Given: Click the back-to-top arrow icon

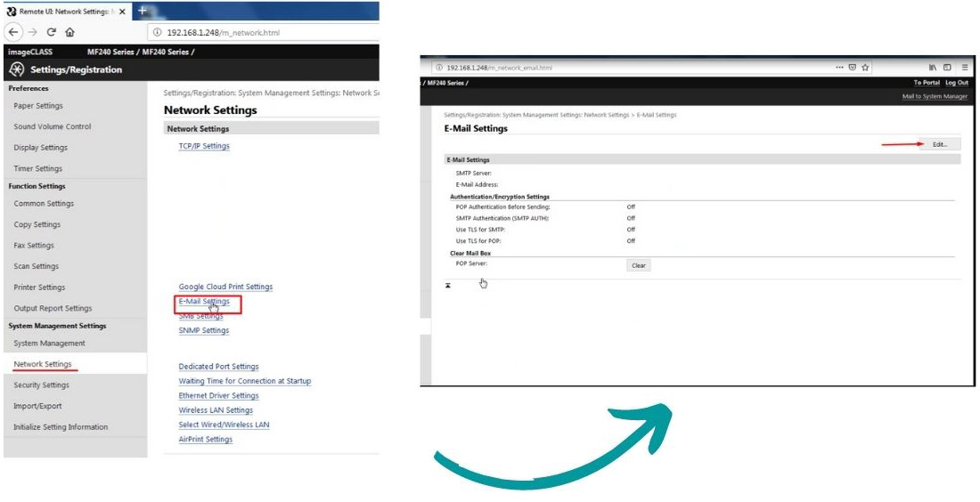Looking at the screenshot, I should coord(448,286).
